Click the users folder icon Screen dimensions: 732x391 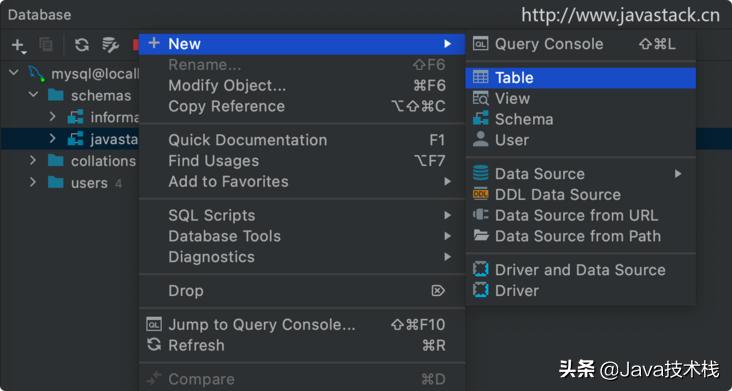point(56,182)
